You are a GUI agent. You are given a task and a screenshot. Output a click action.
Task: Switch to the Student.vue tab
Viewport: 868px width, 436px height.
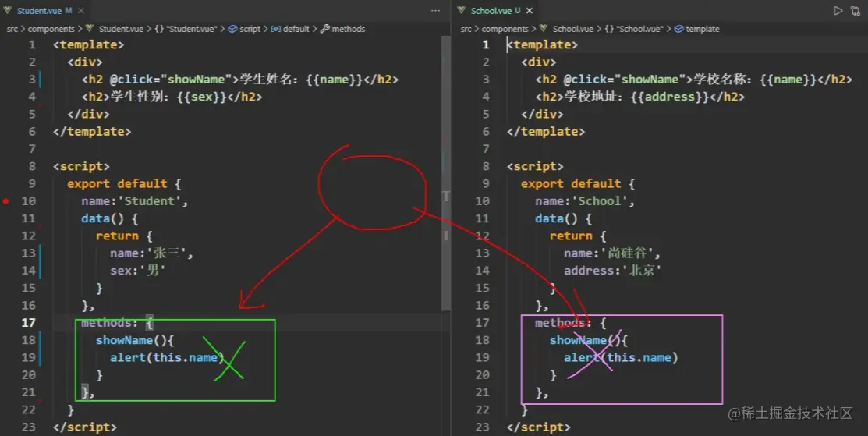tap(44, 10)
